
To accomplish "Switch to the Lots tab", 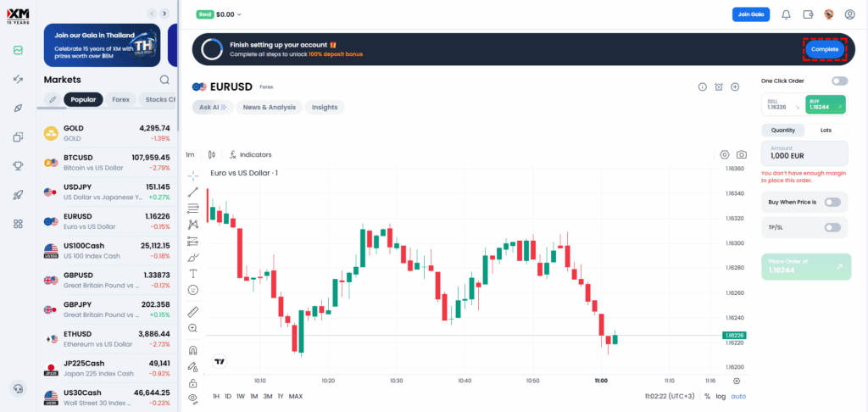I will (826, 130).
